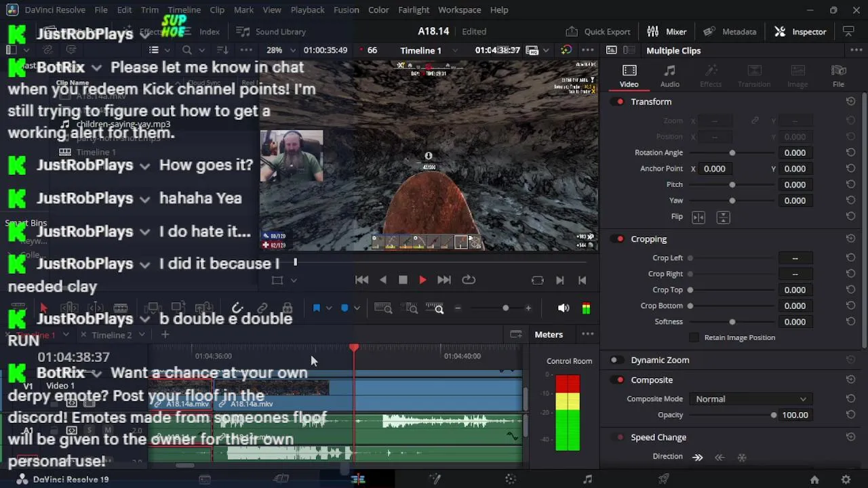Play the timeline viewer
This screenshot has width=868, height=488.
pyautogui.click(x=422, y=280)
